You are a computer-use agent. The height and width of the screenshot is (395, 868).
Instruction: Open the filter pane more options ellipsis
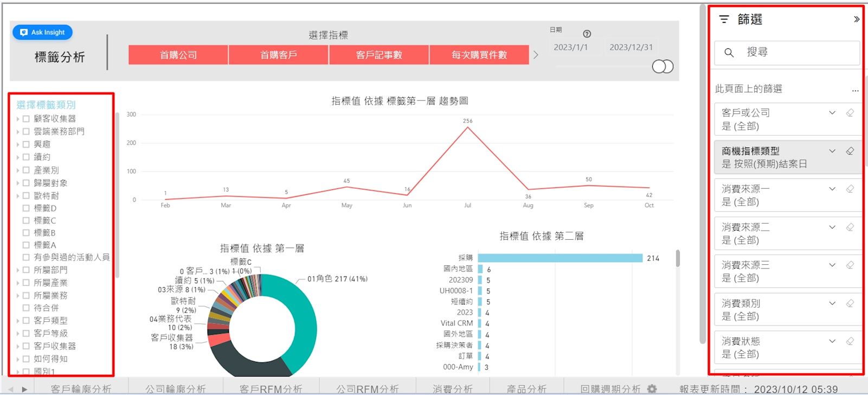[855, 90]
